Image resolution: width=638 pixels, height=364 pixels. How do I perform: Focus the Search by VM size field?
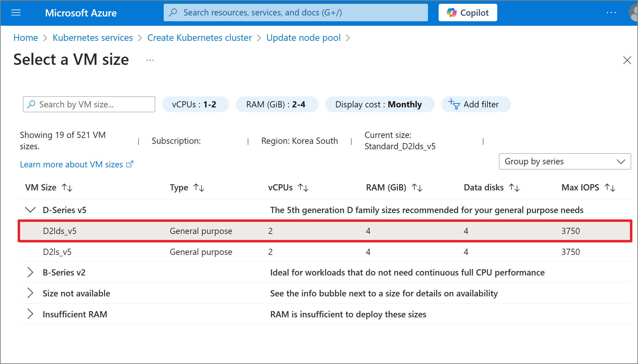pos(89,104)
